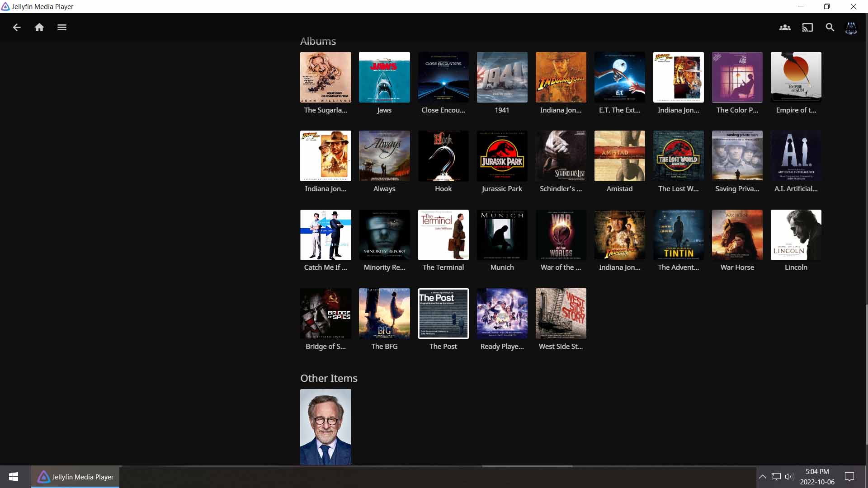Open The Sugarland Express album cover
This screenshot has height=488, width=868.
click(325, 77)
